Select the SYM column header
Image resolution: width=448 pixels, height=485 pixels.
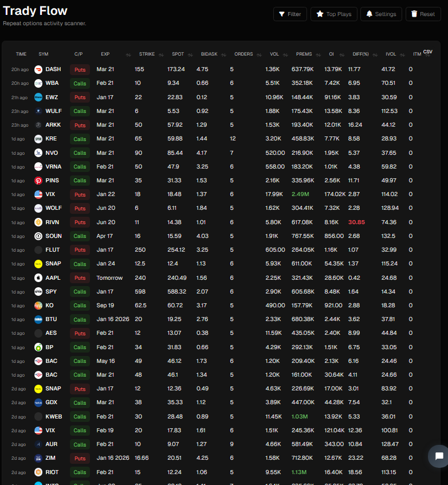tap(44, 54)
